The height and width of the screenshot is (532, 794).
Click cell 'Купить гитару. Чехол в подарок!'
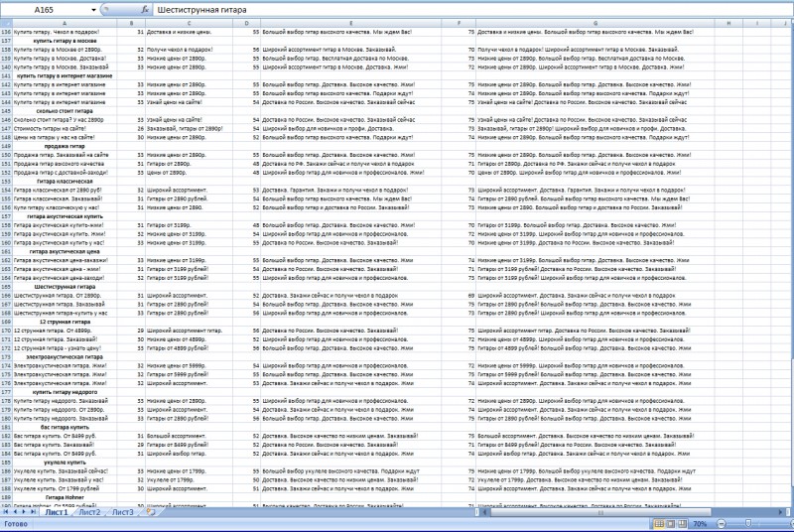coord(65,32)
